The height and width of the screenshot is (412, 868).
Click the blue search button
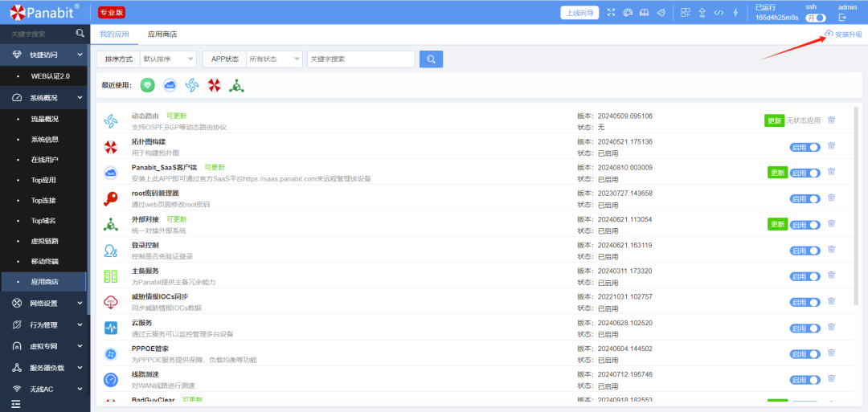click(x=432, y=59)
